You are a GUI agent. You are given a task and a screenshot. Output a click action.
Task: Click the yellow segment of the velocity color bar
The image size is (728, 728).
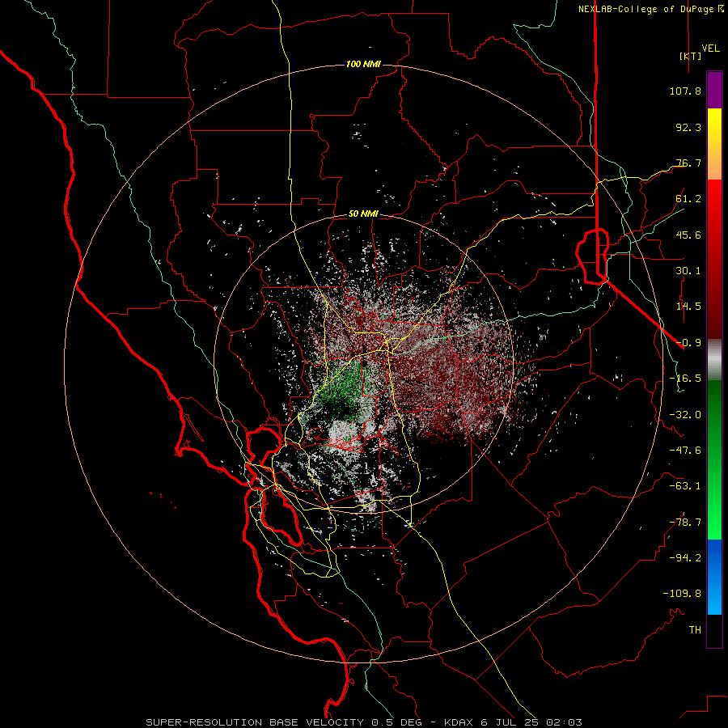pyautogui.click(x=714, y=125)
